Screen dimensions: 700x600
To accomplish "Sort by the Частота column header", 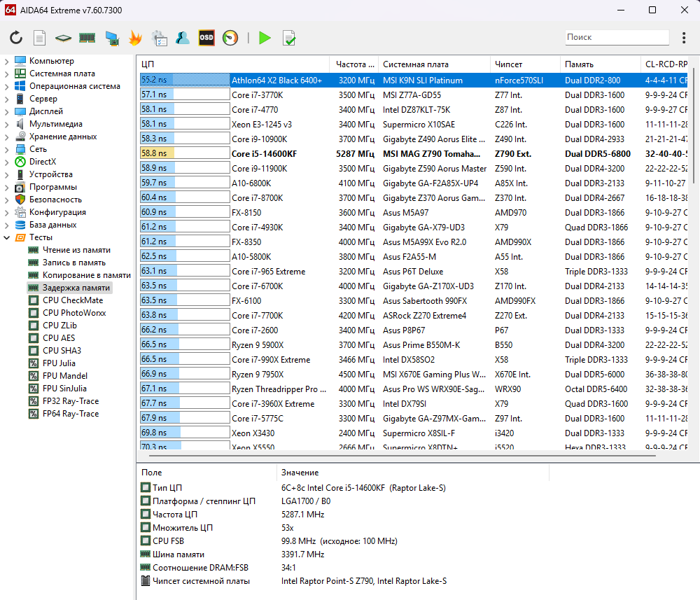I will pos(354,64).
